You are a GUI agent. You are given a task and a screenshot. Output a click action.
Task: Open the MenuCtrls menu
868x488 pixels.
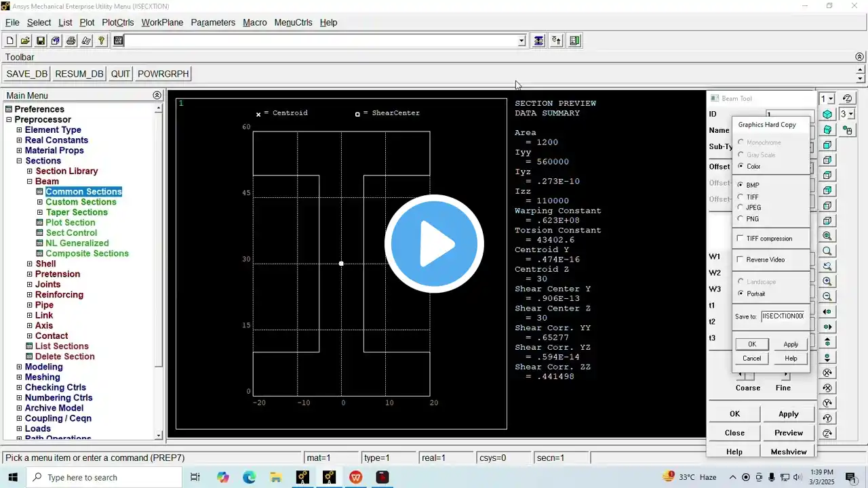(x=293, y=22)
